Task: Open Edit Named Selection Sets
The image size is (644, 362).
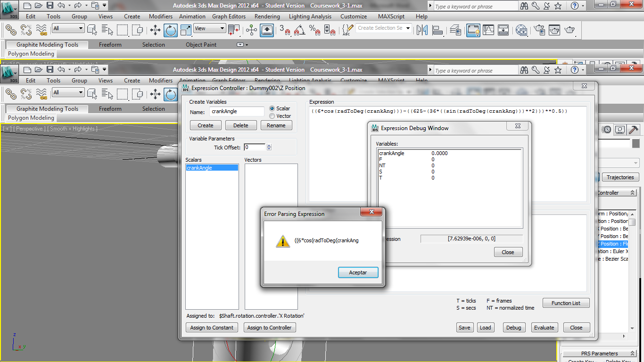Action: click(347, 30)
